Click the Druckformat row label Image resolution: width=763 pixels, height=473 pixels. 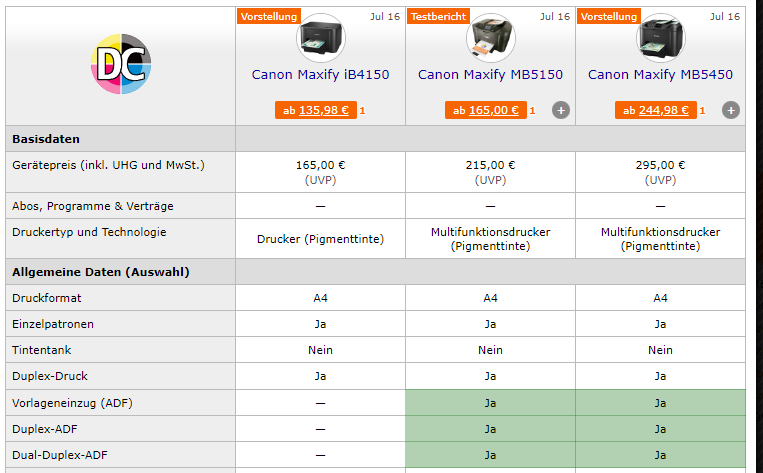tap(46, 298)
